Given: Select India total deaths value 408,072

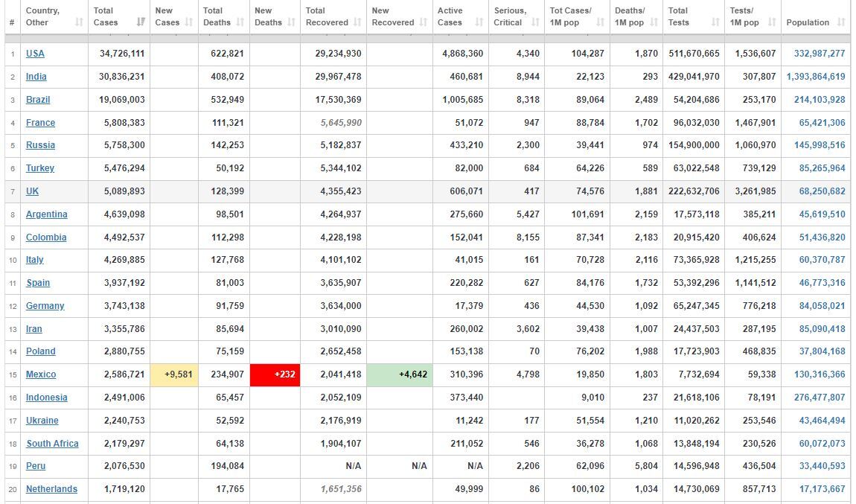Looking at the screenshot, I should click(228, 77).
